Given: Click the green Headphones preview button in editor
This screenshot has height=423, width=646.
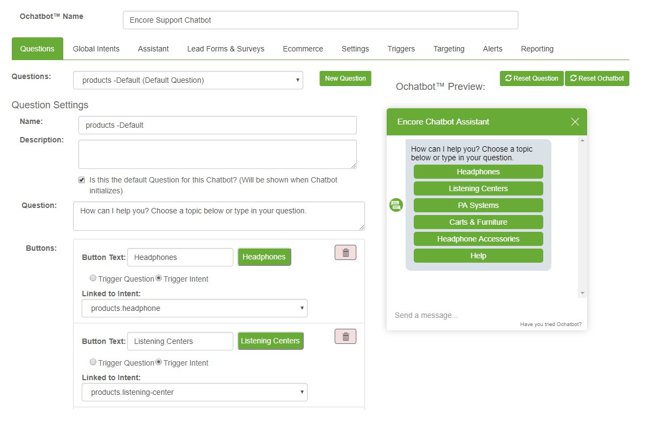Looking at the screenshot, I should click(264, 257).
